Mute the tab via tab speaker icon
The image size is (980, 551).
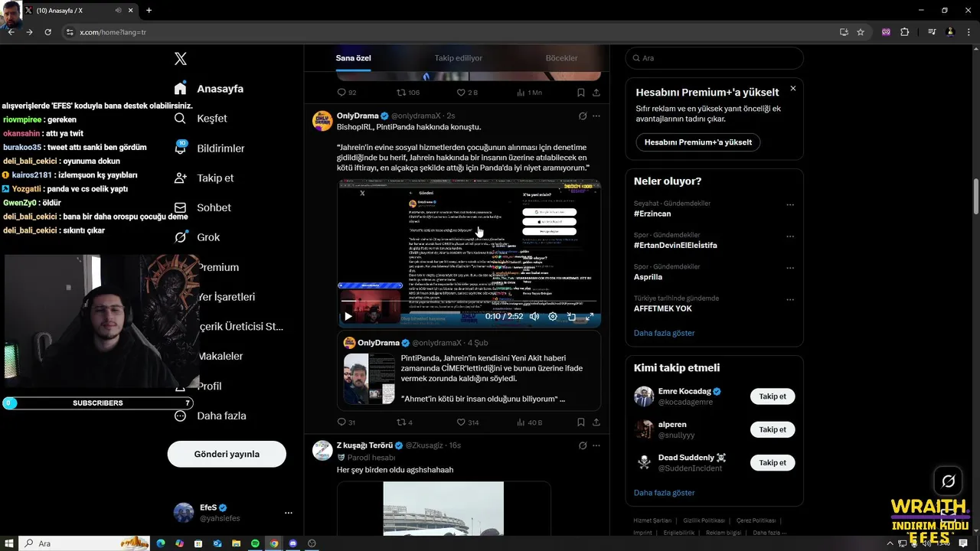118,11
